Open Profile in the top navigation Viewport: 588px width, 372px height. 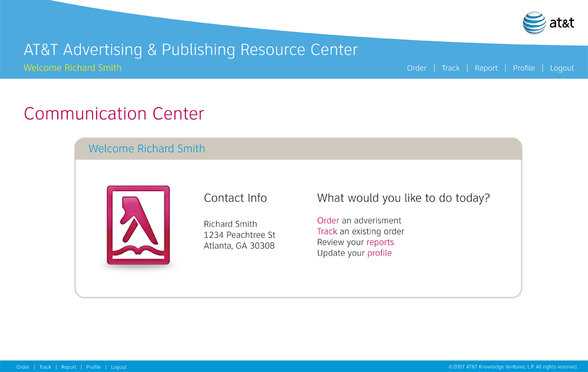click(x=524, y=68)
